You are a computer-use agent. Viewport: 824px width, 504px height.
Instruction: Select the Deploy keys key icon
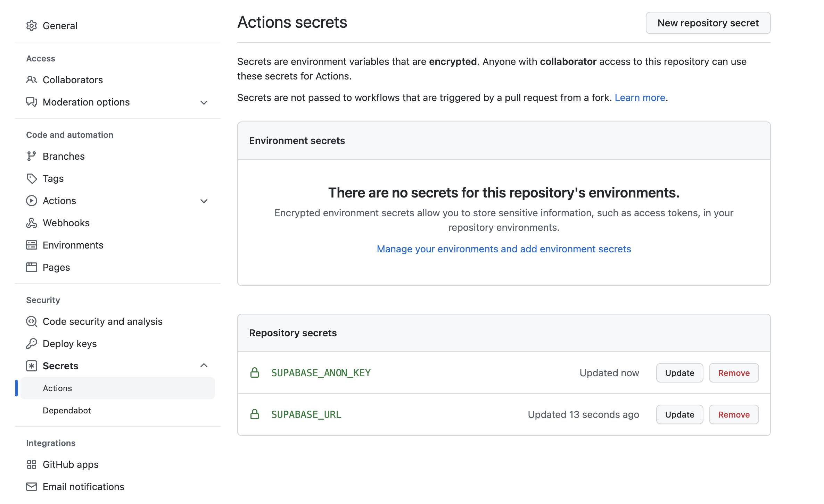[32, 344]
